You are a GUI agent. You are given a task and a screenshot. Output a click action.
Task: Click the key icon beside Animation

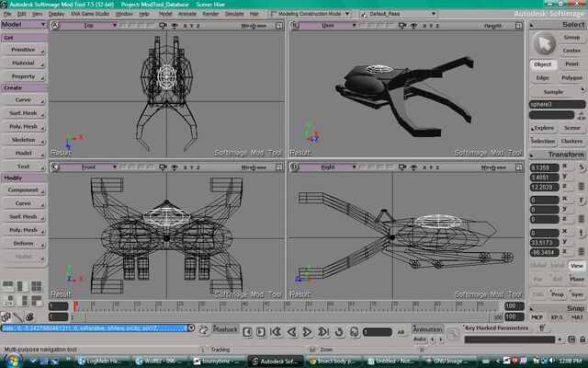pos(453,333)
